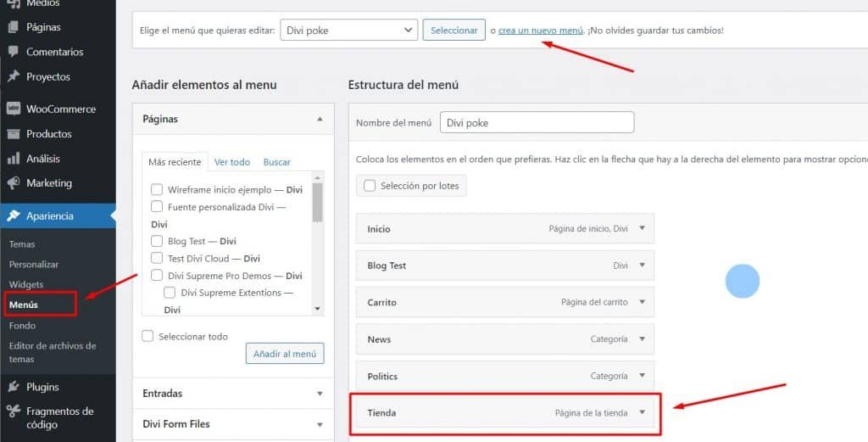Switch to the Buscar tab

pos(277,162)
